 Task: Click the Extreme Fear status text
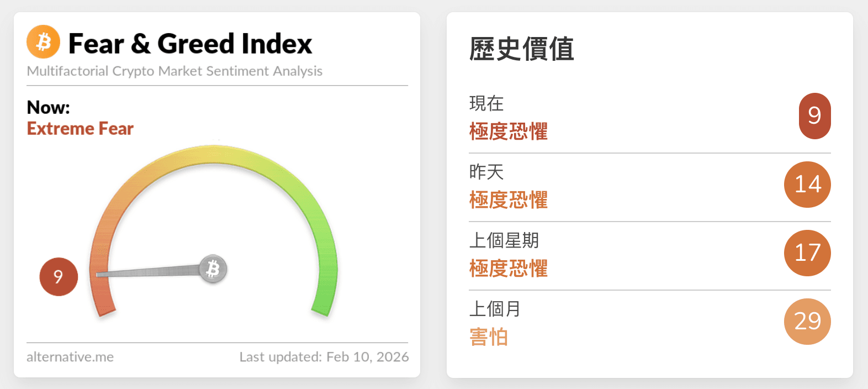point(80,129)
